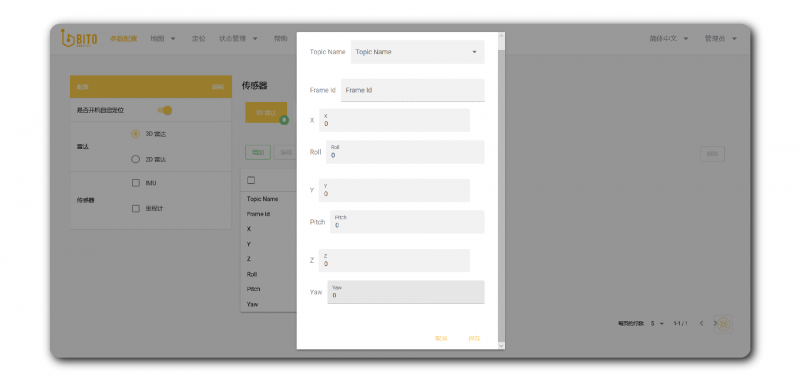The image size is (800, 381).
Task: Open the 状态管理 menu in navigation bar
Action: click(x=238, y=38)
